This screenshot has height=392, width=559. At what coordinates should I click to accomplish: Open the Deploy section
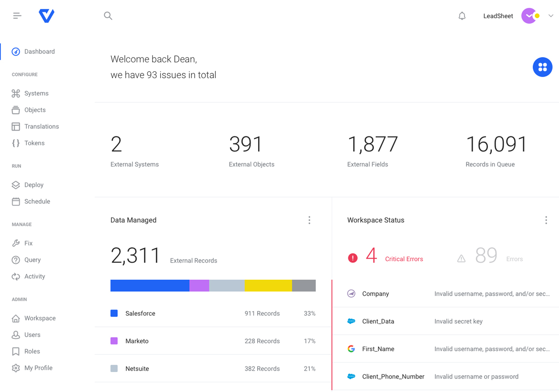(x=34, y=185)
